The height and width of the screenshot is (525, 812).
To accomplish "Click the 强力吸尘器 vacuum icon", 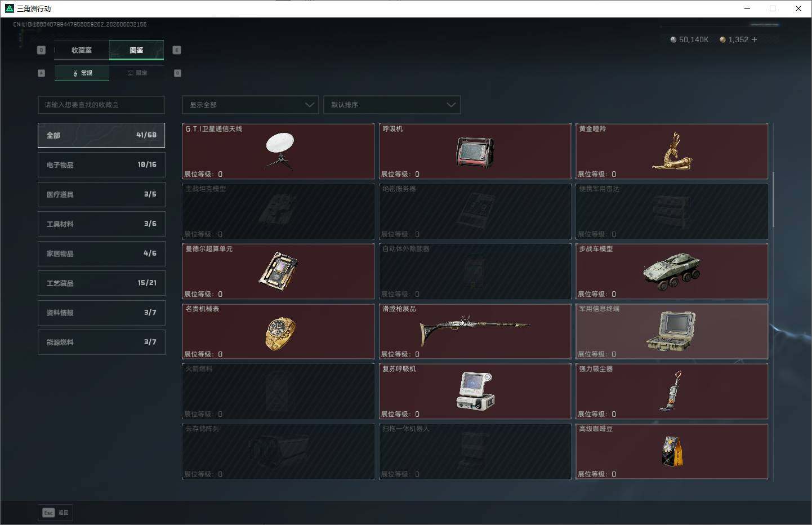I will pos(671,391).
